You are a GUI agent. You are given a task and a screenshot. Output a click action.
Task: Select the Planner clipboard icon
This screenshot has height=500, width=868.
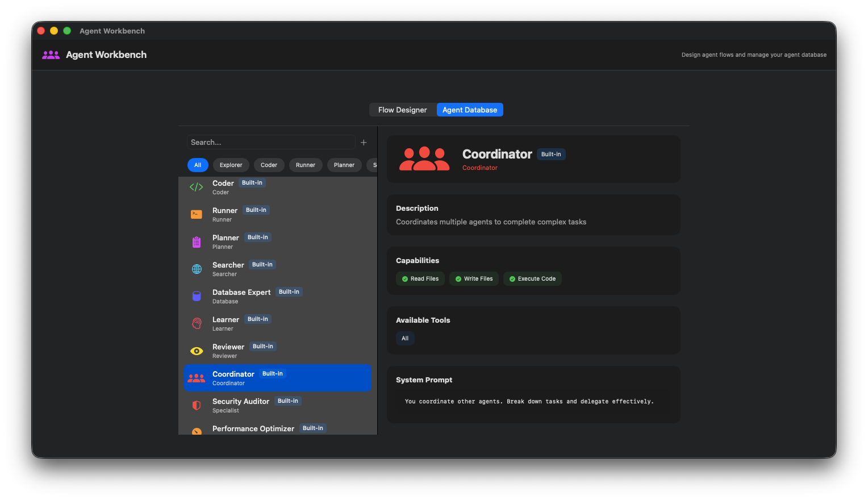(x=196, y=241)
